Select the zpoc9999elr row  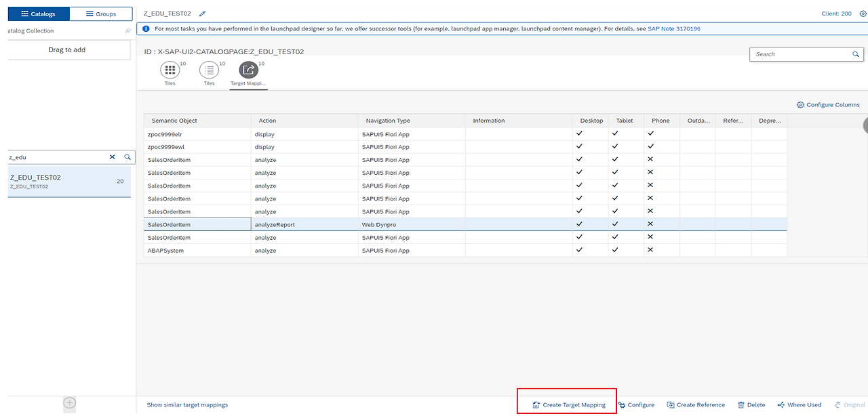tap(465, 134)
